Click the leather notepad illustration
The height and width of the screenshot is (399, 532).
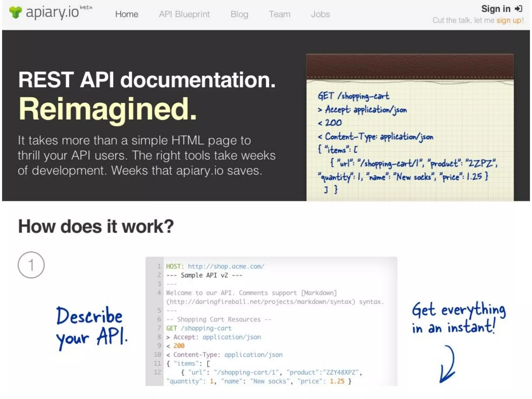(410, 127)
